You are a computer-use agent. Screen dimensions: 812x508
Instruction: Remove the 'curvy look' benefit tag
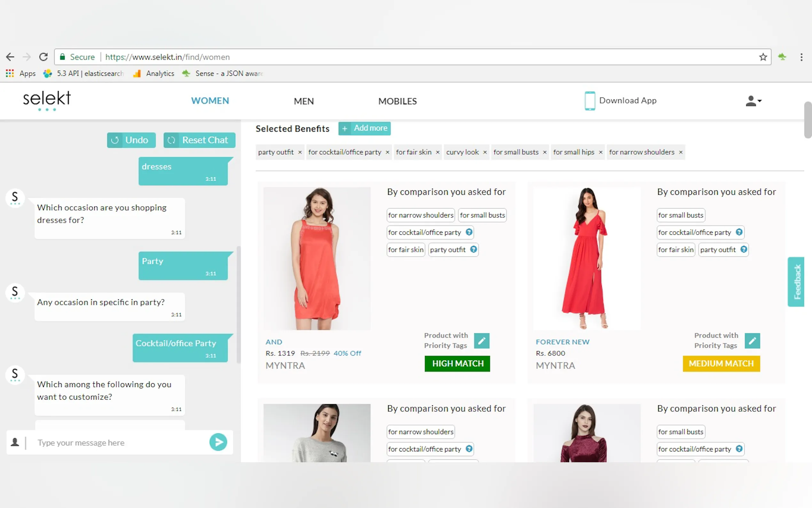tap(485, 152)
